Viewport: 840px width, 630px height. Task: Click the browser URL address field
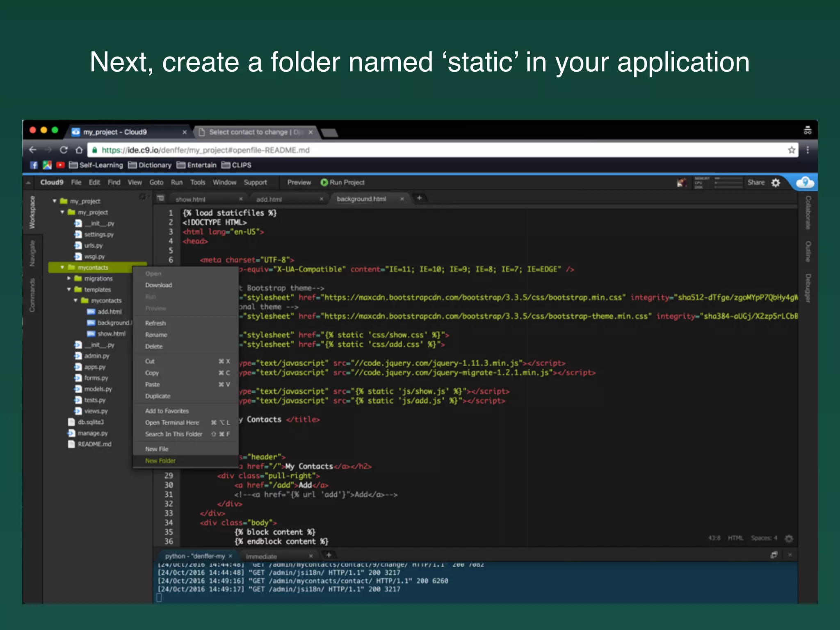click(410, 150)
